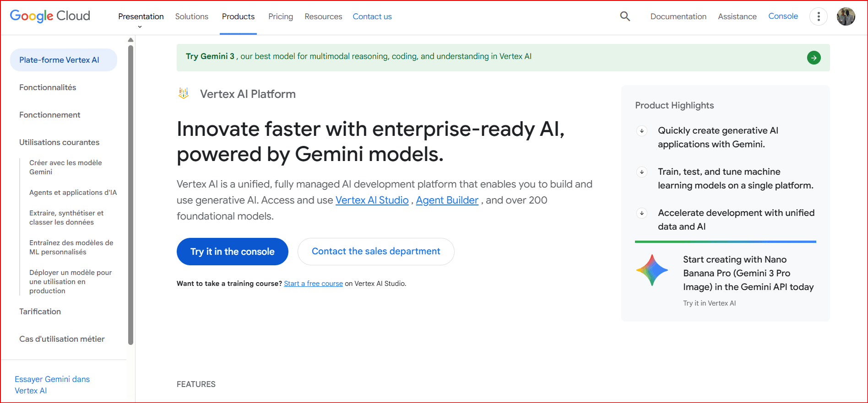Viewport: 868px width, 403px height.
Task: Open the Console link in header
Action: pos(783,16)
